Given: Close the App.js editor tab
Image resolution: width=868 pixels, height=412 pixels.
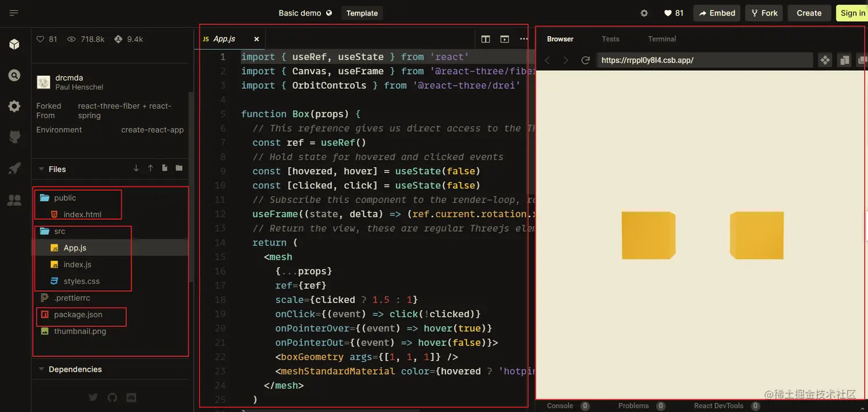Looking at the screenshot, I should pyautogui.click(x=257, y=39).
